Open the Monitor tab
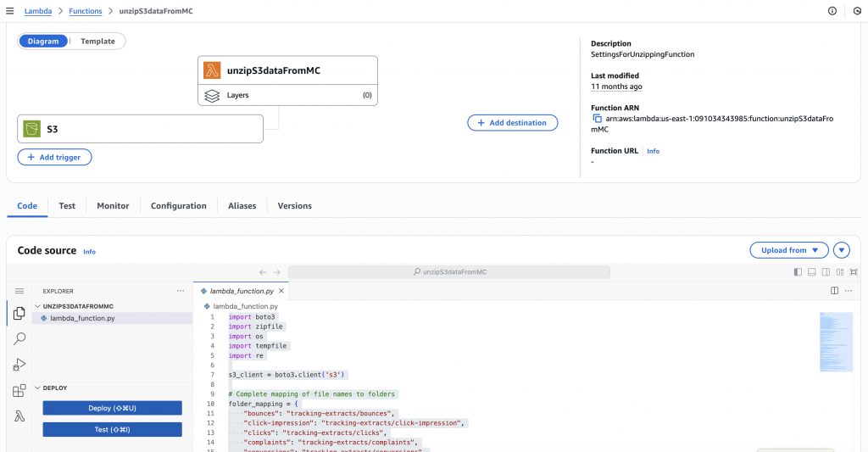 [113, 205]
